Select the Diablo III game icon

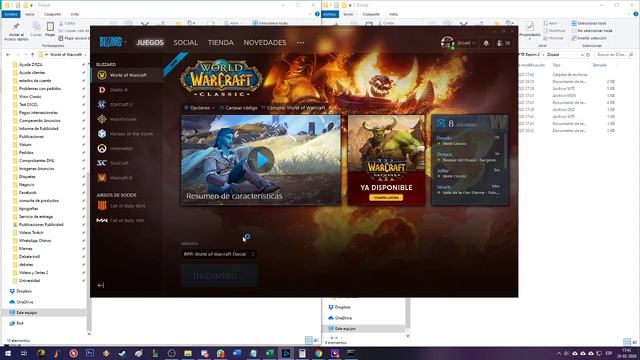click(x=102, y=90)
